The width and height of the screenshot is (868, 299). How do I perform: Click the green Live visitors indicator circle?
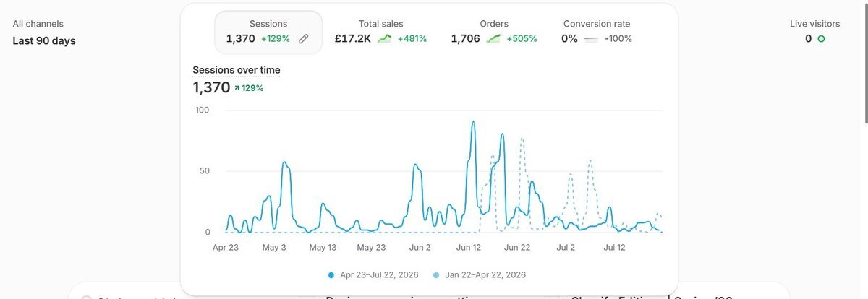pyautogui.click(x=821, y=39)
